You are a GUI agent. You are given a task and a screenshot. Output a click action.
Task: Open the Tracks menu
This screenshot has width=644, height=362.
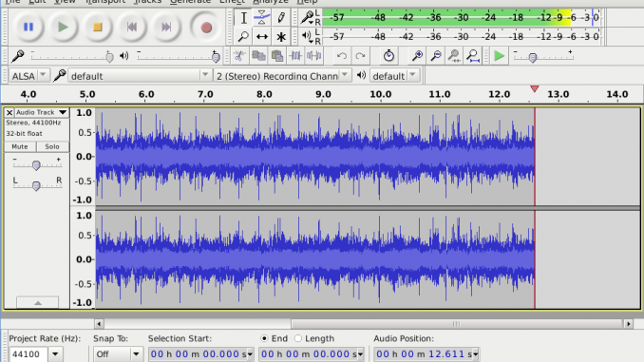147,2
